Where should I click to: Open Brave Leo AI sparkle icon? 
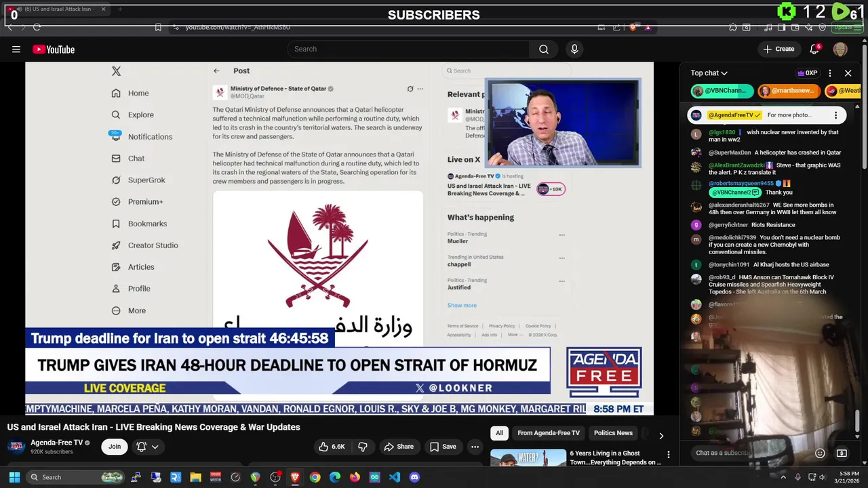click(808, 27)
